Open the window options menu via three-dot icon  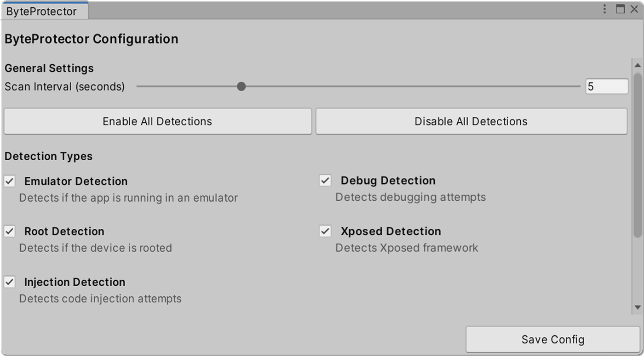605,8
